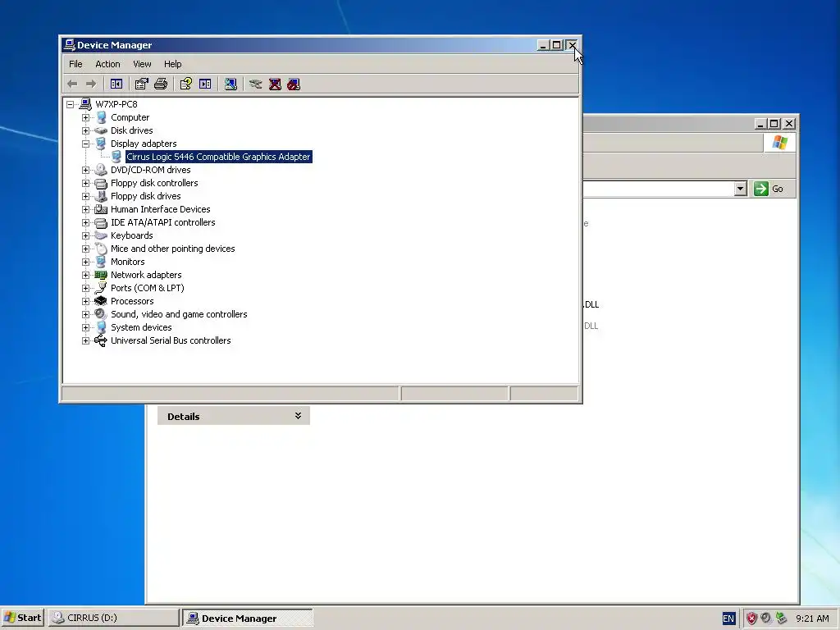This screenshot has height=630, width=840.
Task: Click the Back arrow in Device Manager toolbar
Action: pos(72,84)
